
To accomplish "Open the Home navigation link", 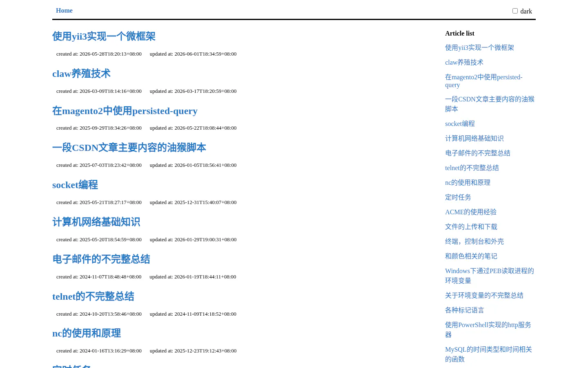I will (x=64, y=11).
